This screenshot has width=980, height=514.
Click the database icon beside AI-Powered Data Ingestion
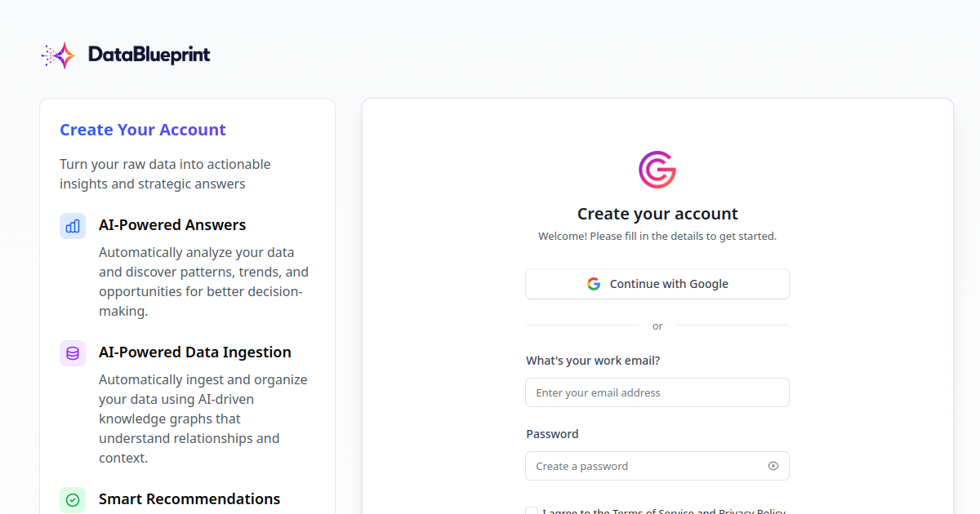point(73,353)
